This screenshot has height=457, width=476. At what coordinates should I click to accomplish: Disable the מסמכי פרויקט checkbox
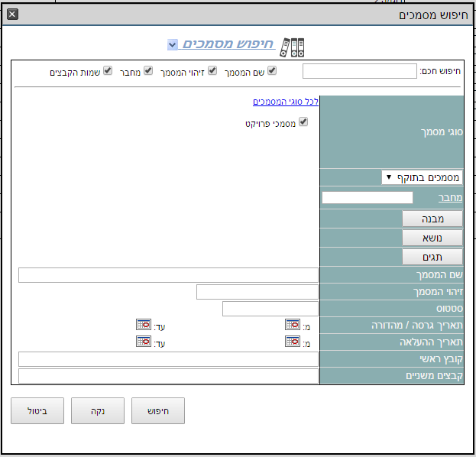coord(303,122)
